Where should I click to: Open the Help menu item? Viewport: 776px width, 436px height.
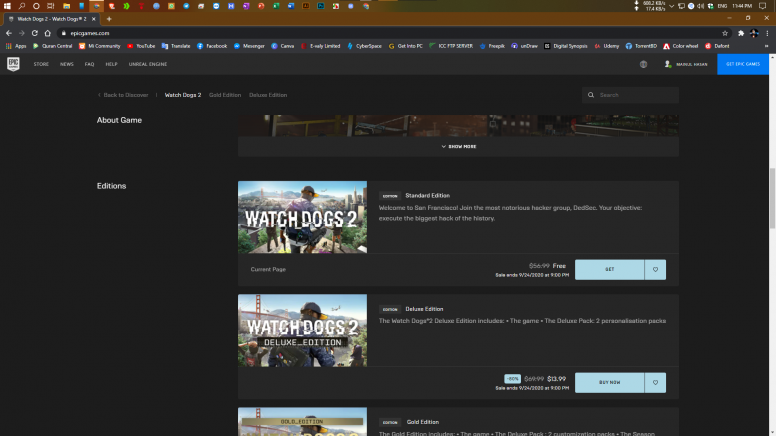(111, 64)
